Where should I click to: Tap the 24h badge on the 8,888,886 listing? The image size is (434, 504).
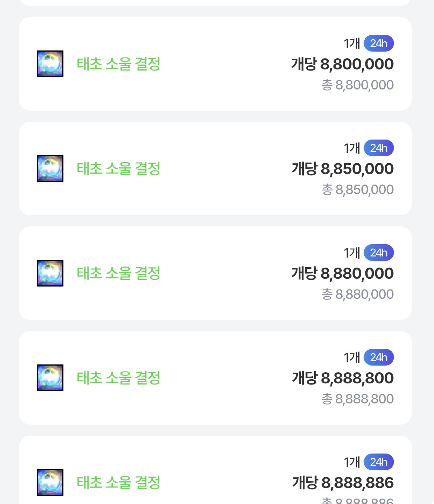(378, 462)
